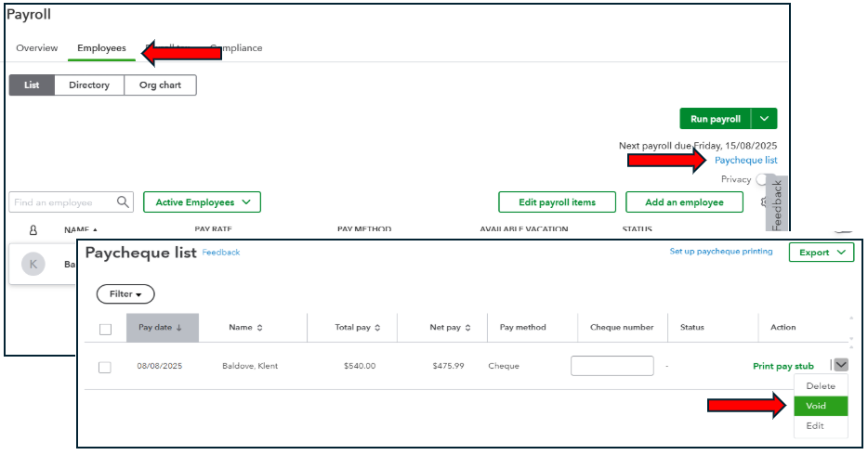Click the Cheque number input field
This screenshot has height=455, width=868.
coord(612,366)
